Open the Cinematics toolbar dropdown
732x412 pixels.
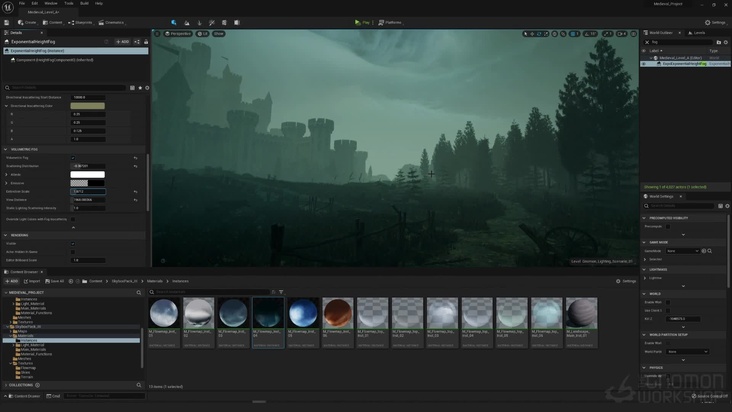point(113,21)
